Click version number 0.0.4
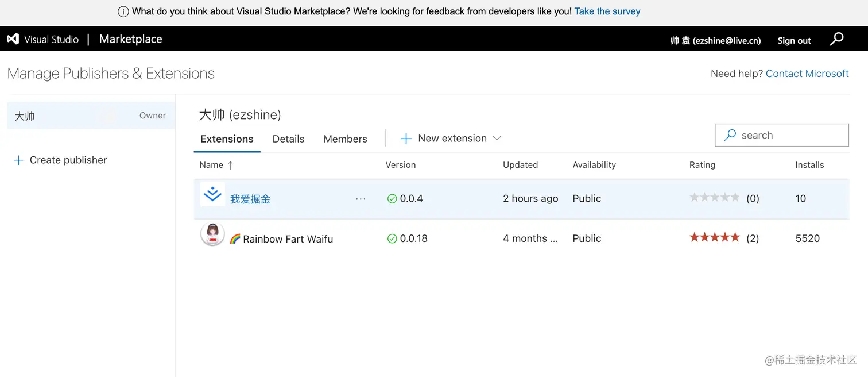The height and width of the screenshot is (377, 868). (412, 199)
